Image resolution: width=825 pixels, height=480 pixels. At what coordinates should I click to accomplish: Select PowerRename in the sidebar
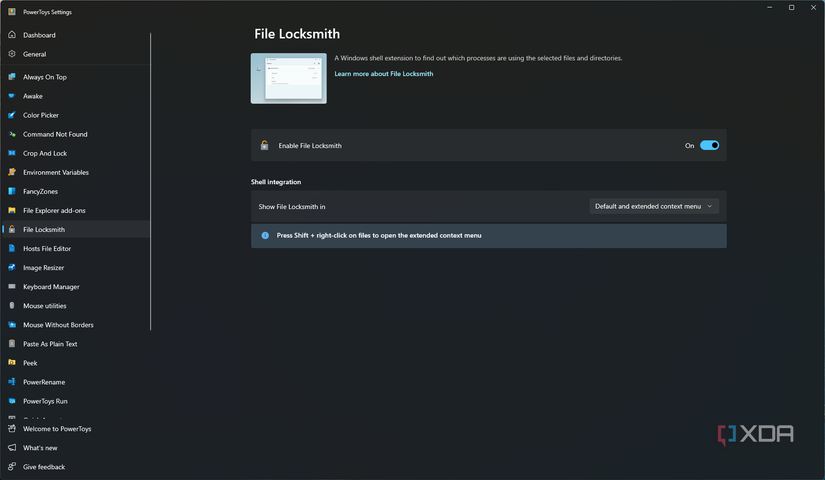pyautogui.click(x=76, y=382)
